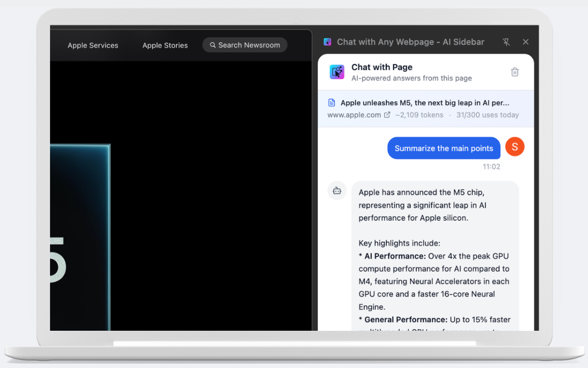Click the robot assistant avatar icon
This screenshot has width=588, height=368.
(x=337, y=190)
